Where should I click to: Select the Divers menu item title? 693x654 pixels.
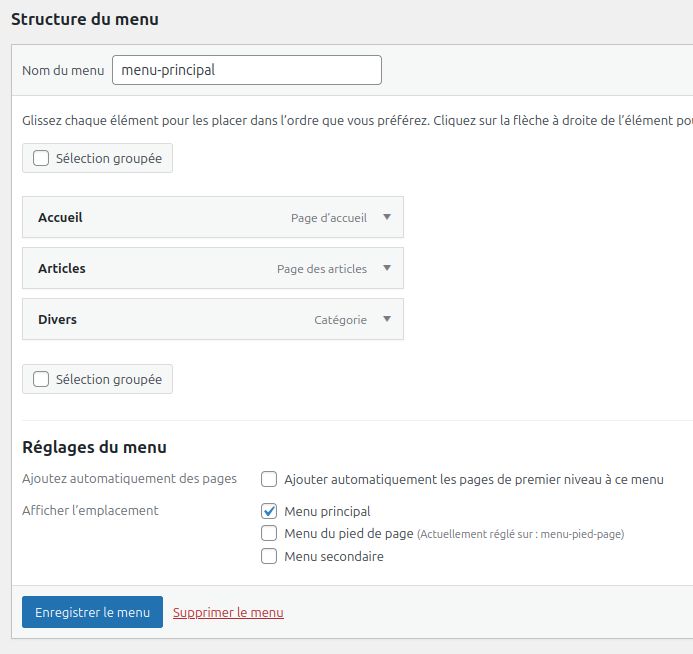pos(57,319)
